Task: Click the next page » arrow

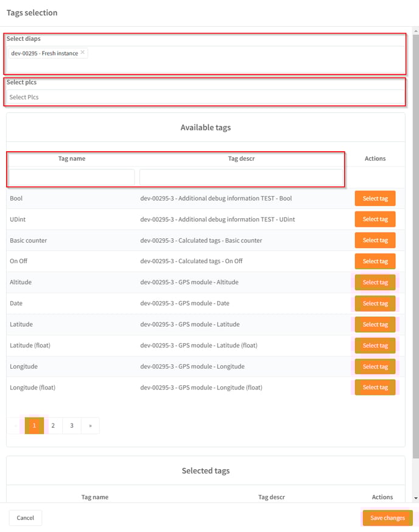Action: click(90, 425)
